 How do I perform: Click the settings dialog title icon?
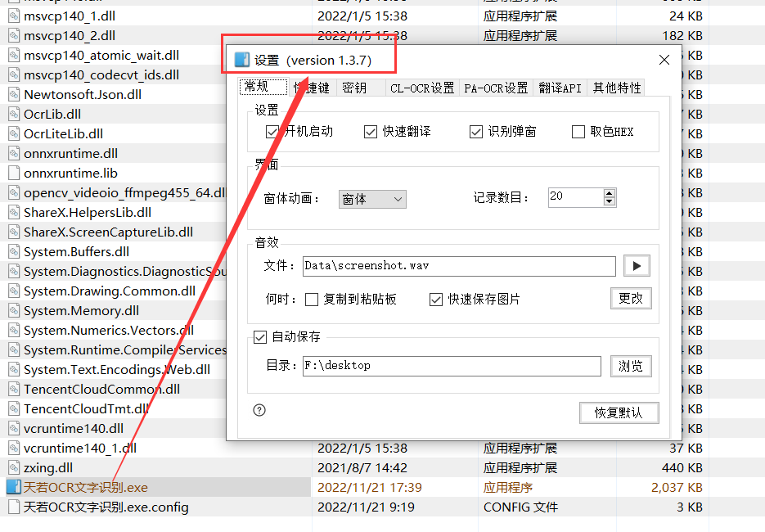click(x=241, y=60)
